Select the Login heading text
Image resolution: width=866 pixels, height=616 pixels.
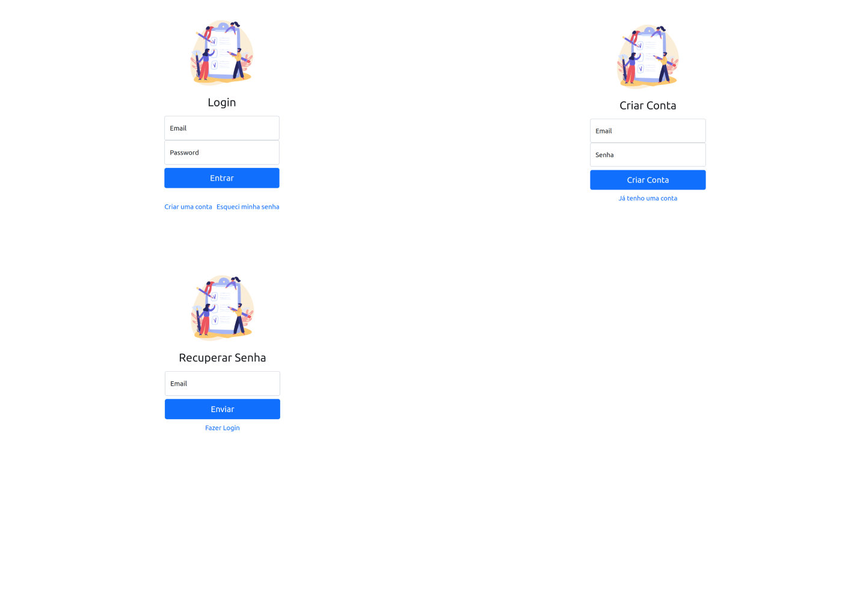pos(222,103)
